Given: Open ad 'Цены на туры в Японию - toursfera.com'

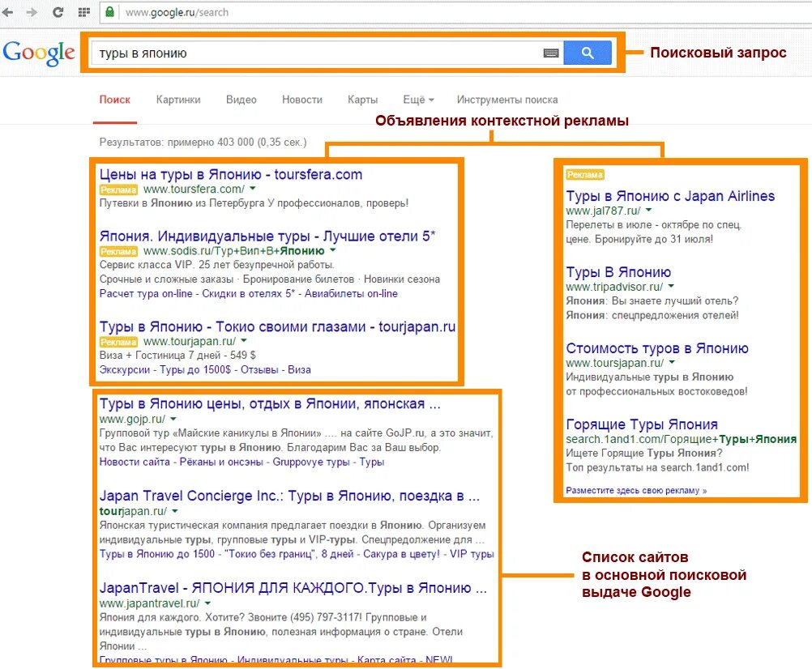Looking at the screenshot, I should (231, 174).
